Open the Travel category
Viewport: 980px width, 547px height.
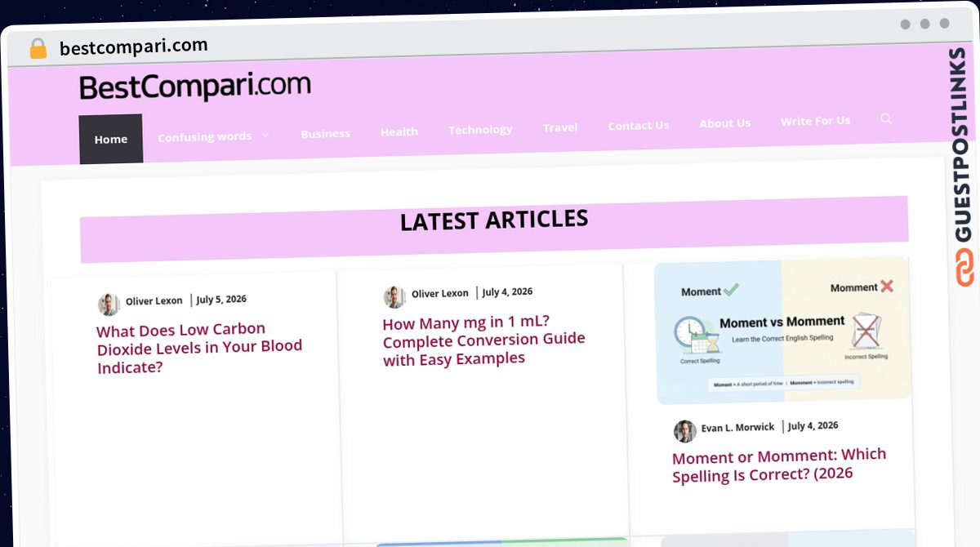point(560,127)
